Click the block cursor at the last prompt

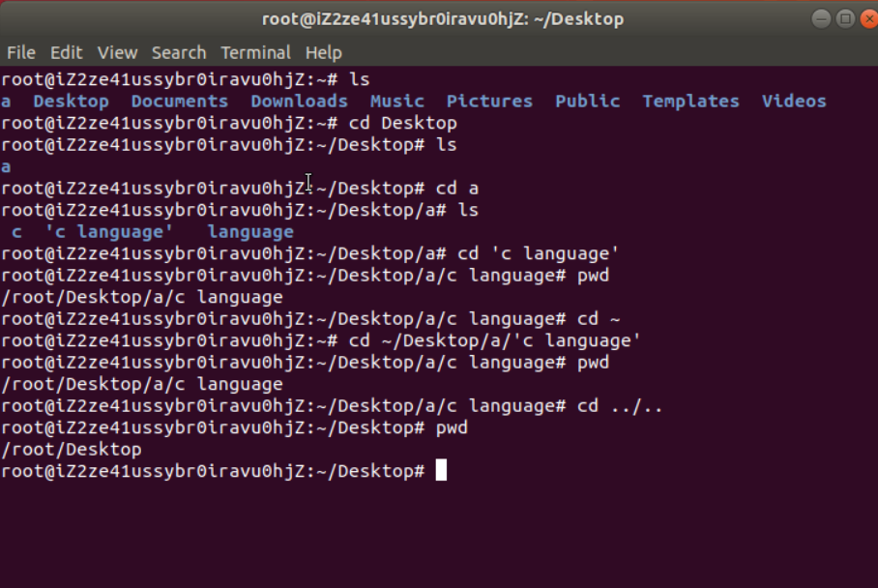pyautogui.click(x=441, y=470)
